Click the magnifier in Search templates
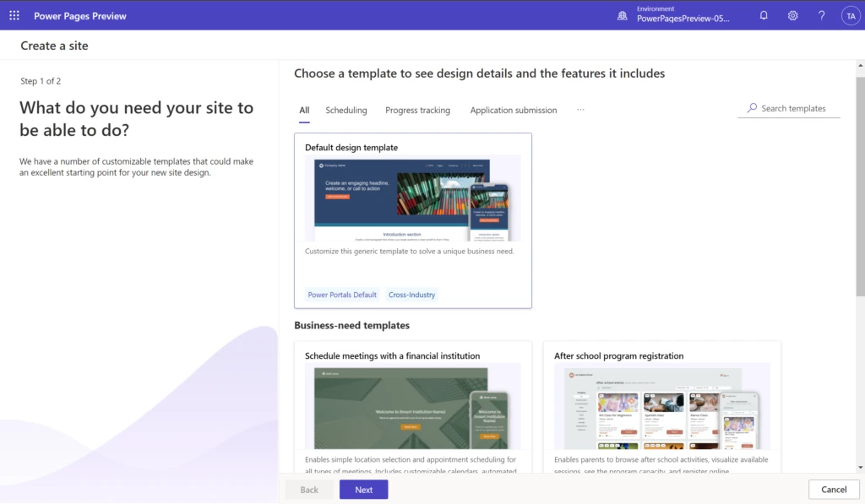This screenshot has width=865, height=504. 751,108
